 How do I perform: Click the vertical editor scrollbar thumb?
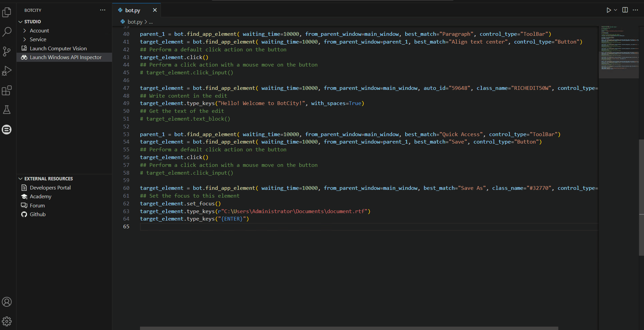coord(641,198)
